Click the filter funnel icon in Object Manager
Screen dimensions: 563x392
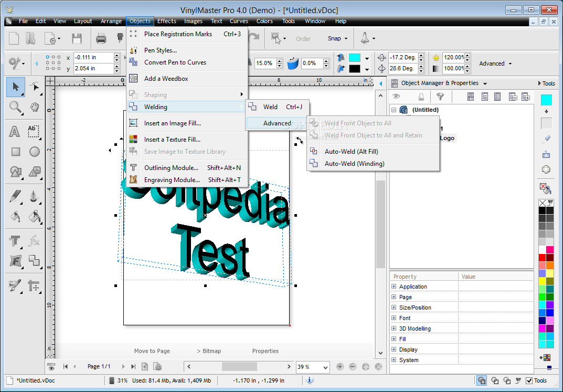pos(440,96)
